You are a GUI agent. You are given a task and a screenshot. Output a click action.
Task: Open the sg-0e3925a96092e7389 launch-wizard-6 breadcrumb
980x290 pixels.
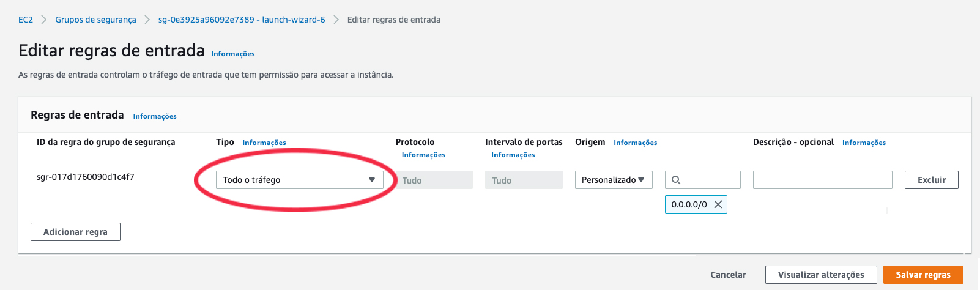[x=242, y=20]
